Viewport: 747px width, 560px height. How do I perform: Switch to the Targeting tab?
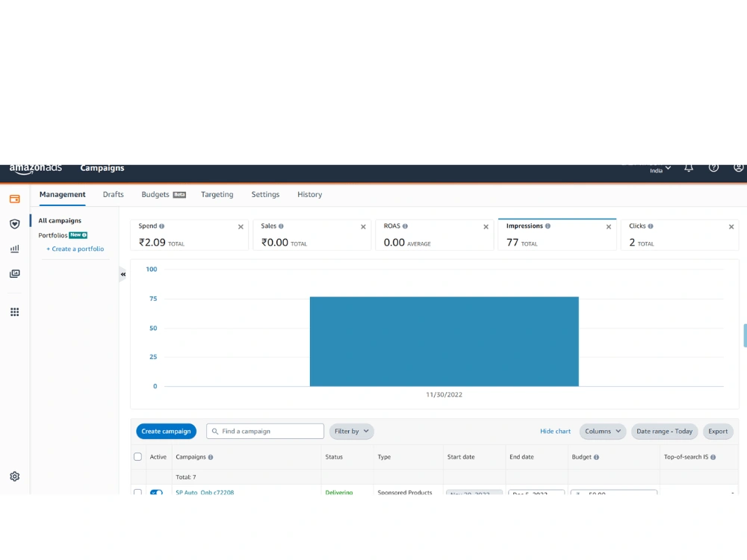217,194
